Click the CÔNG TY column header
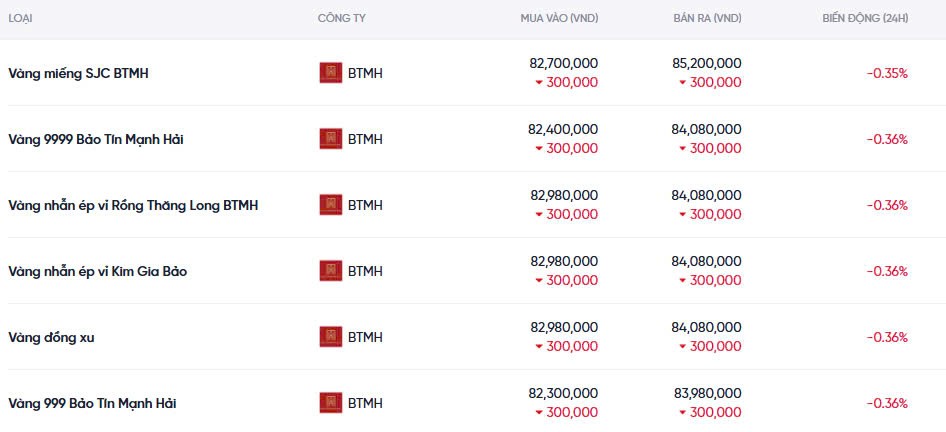 341,19
